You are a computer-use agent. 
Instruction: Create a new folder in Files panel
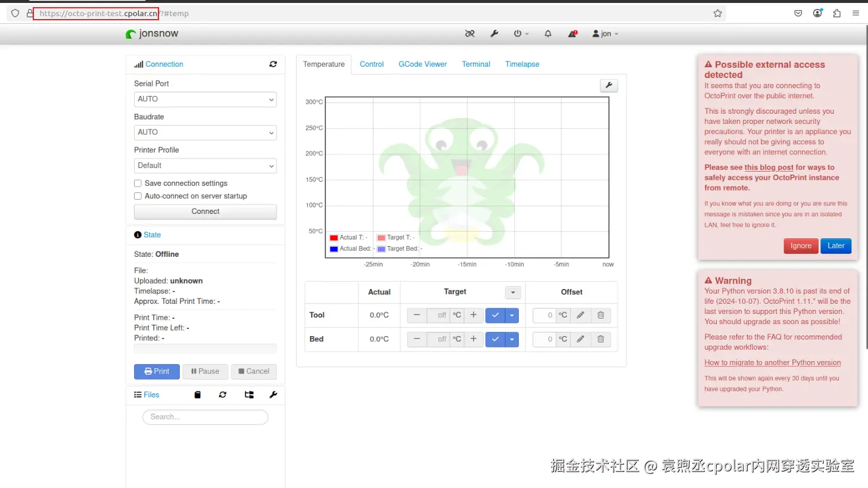click(x=249, y=395)
